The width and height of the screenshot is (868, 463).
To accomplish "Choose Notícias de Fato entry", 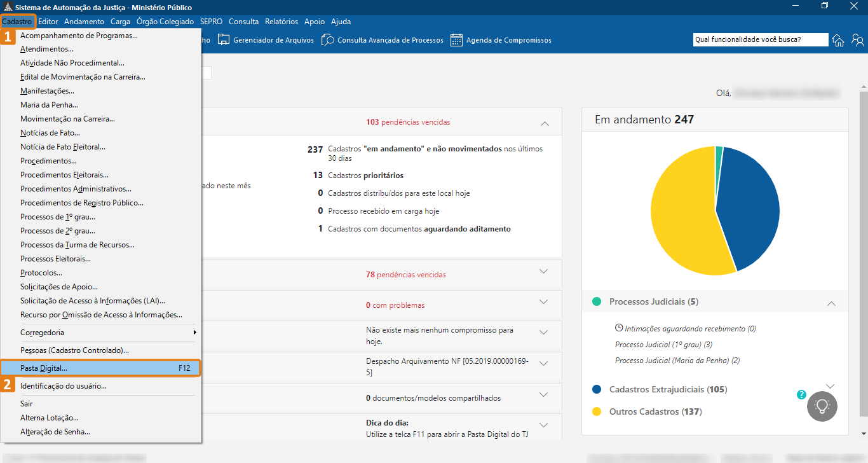I will [x=101, y=133].
